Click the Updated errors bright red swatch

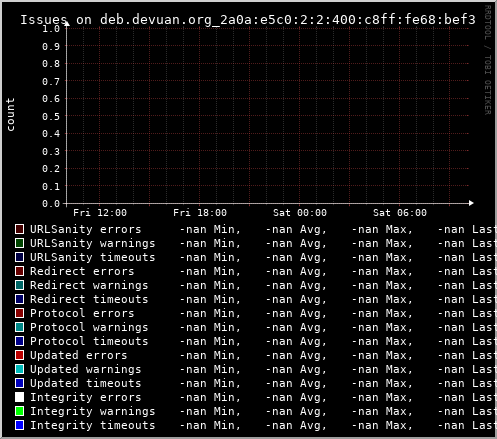point(20,355)
